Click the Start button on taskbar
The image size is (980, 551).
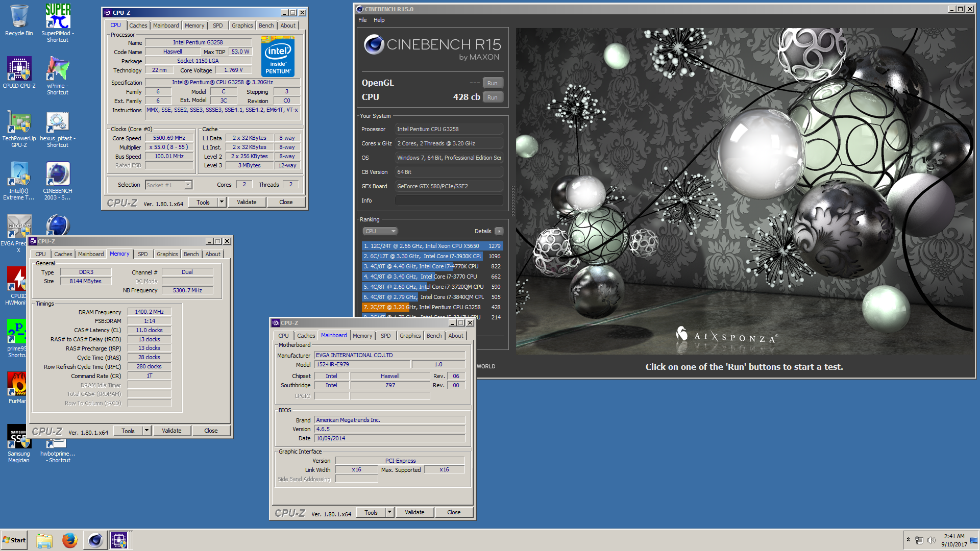click(14, 540)
